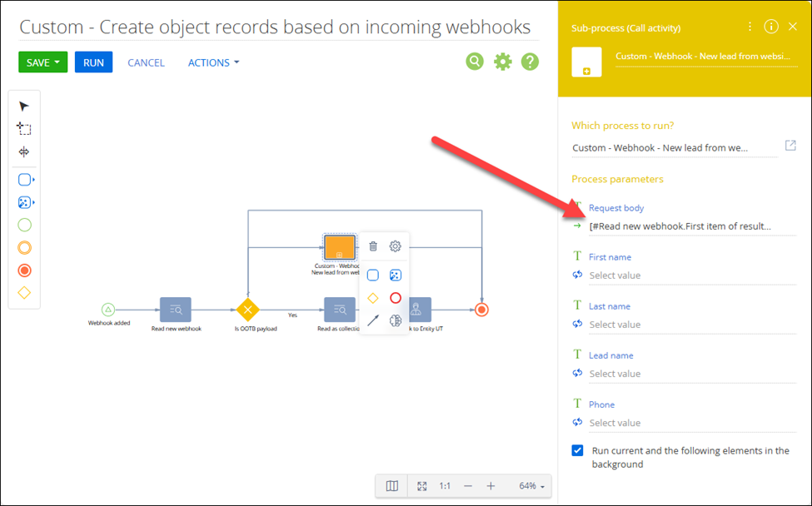Zoom in with the plus button
The height and width of the screenshot is (506, 812).
[491, 486]
